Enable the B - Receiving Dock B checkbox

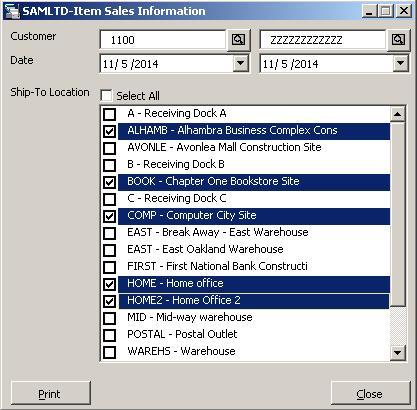(109, 165)
